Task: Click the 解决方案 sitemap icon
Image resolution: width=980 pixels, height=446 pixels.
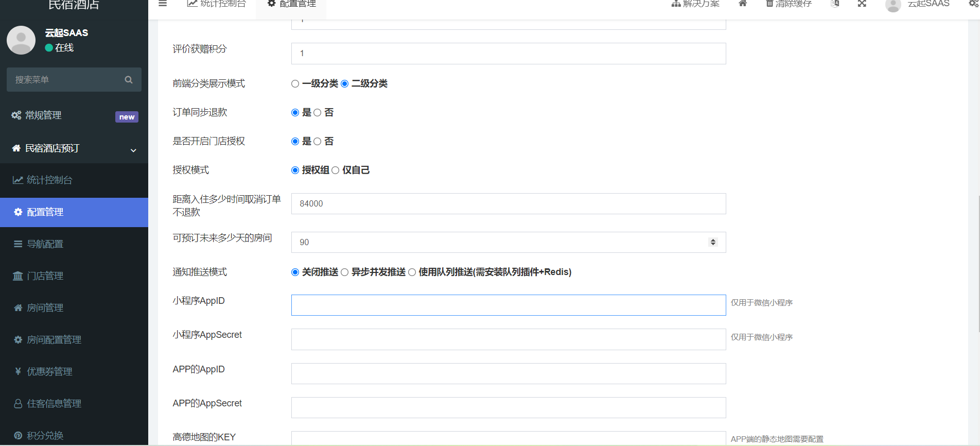Action: [x=676, y=3]
